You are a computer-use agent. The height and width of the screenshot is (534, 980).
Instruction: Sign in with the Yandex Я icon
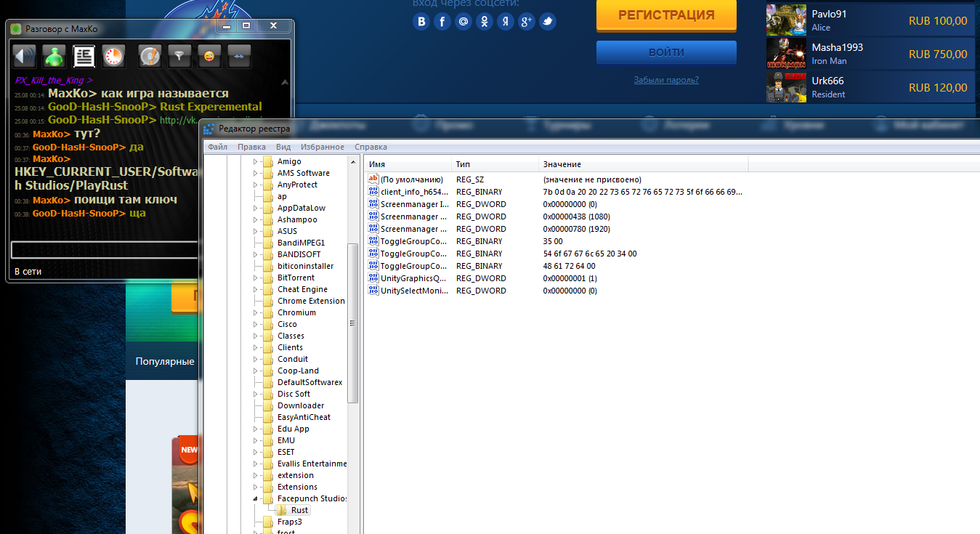tap(506, 22)
